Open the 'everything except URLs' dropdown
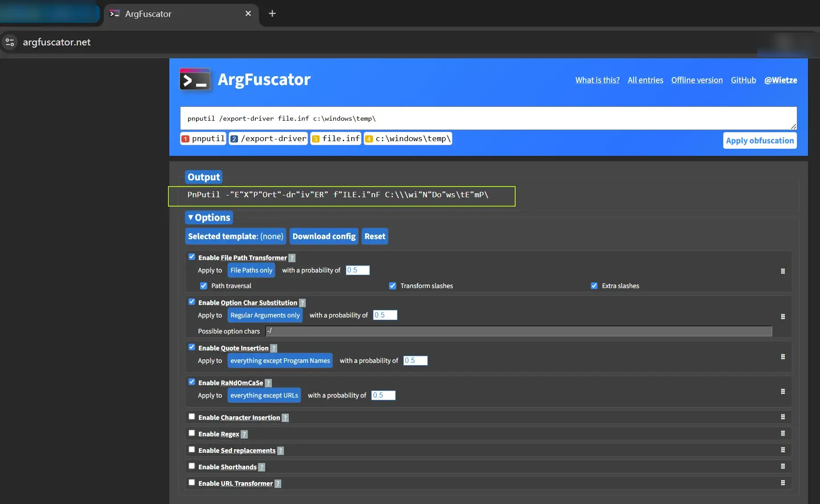 coord(264,395)
